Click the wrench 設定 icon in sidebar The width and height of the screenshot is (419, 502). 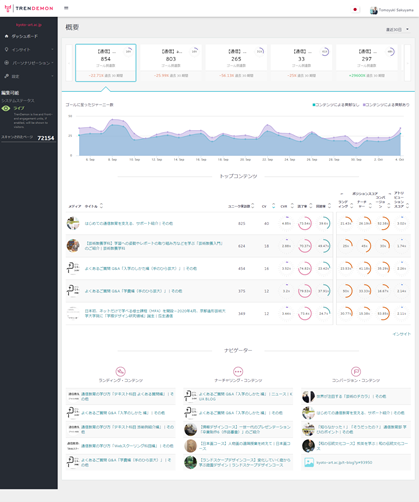[6, 76]
